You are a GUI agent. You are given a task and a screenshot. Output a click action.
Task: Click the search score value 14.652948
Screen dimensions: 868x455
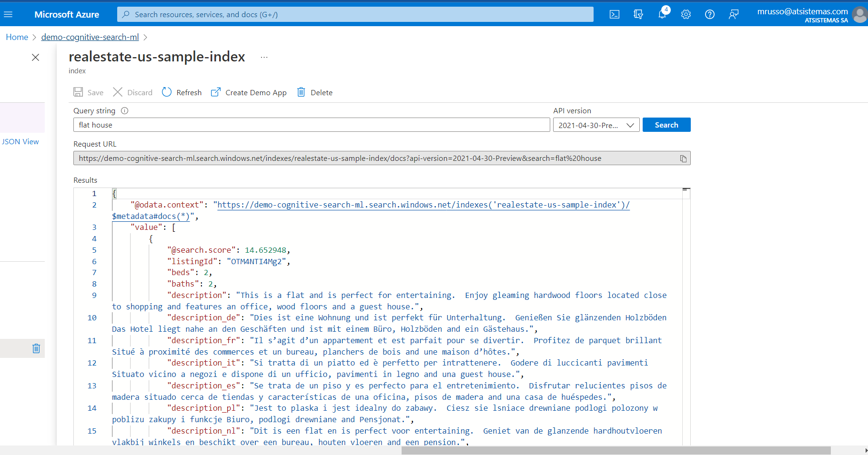click(x=265, y=250)
